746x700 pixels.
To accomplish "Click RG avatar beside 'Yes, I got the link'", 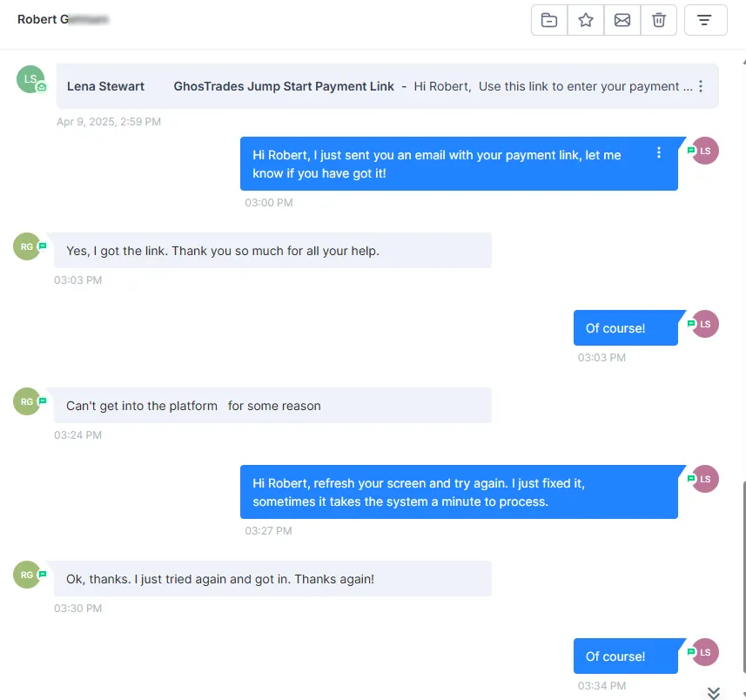I will 27,246.
